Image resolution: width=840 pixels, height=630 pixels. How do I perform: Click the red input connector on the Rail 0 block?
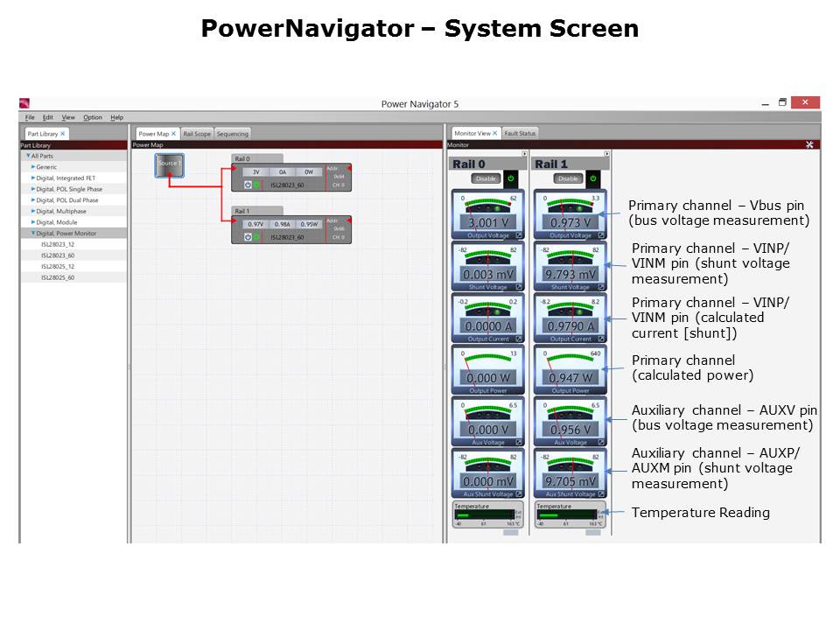click(x=234, y=168)
